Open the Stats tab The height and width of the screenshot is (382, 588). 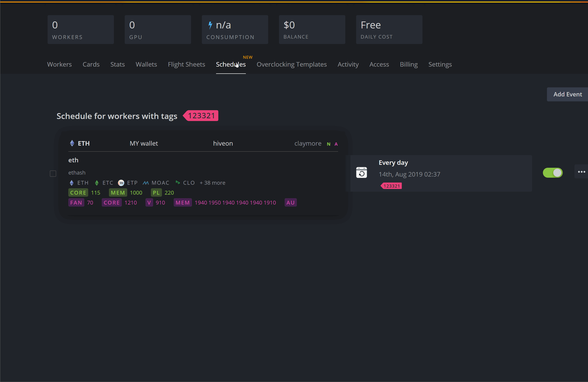point(117,64)
